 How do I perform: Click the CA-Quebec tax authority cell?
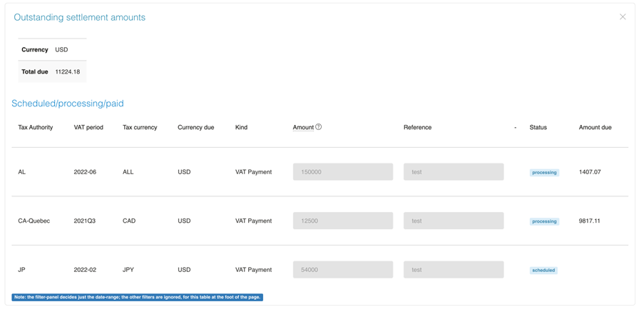click(34, 221)
